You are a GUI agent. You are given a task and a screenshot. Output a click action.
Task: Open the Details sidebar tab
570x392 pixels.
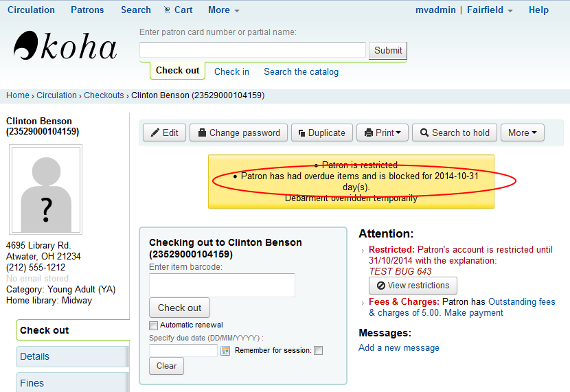35,356
